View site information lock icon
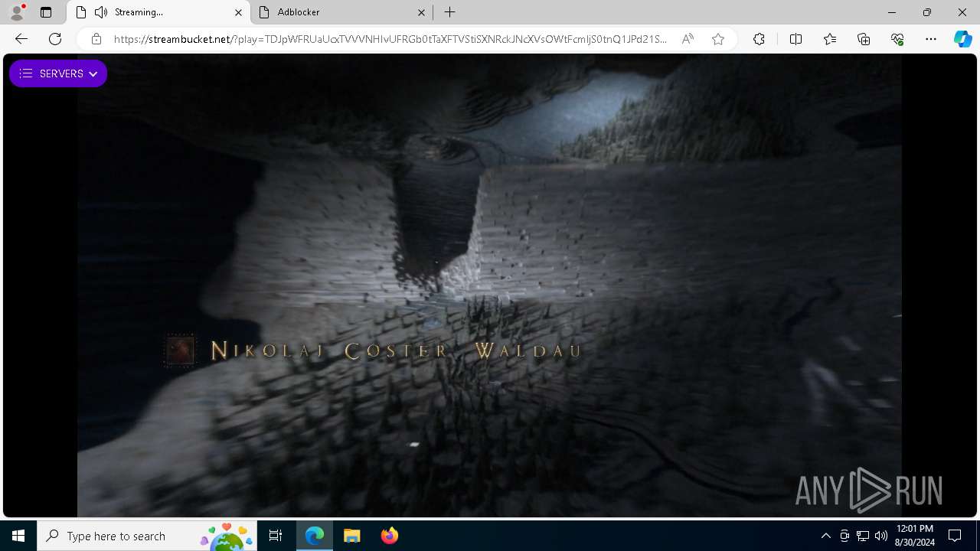 (96, 39)
